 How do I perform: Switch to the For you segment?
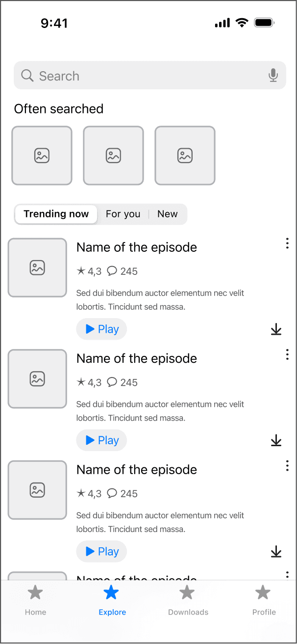point(123,214)
